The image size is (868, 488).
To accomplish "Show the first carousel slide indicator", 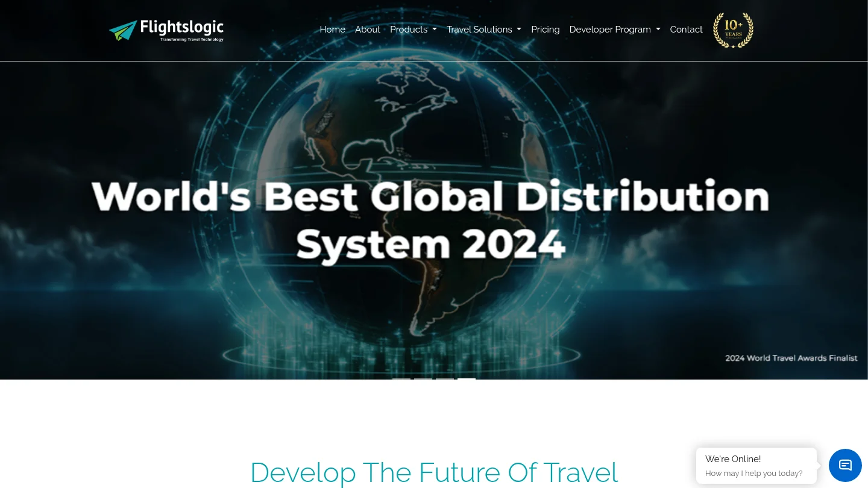I will click(401, 379).
